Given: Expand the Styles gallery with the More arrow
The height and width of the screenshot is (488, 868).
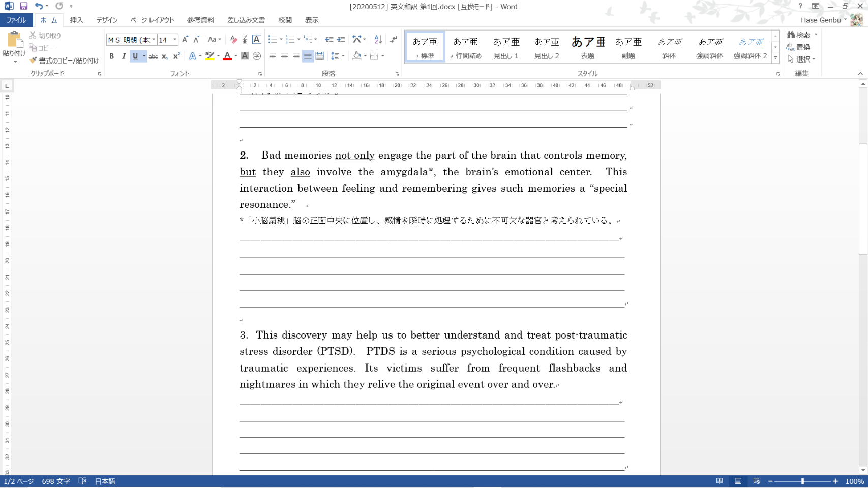Looking at the screenshot, I should coord(775,58).
